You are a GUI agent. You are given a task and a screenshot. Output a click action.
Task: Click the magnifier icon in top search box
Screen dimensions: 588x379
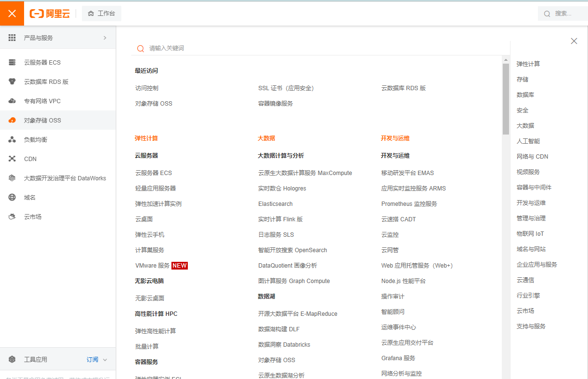click(547, 14)
